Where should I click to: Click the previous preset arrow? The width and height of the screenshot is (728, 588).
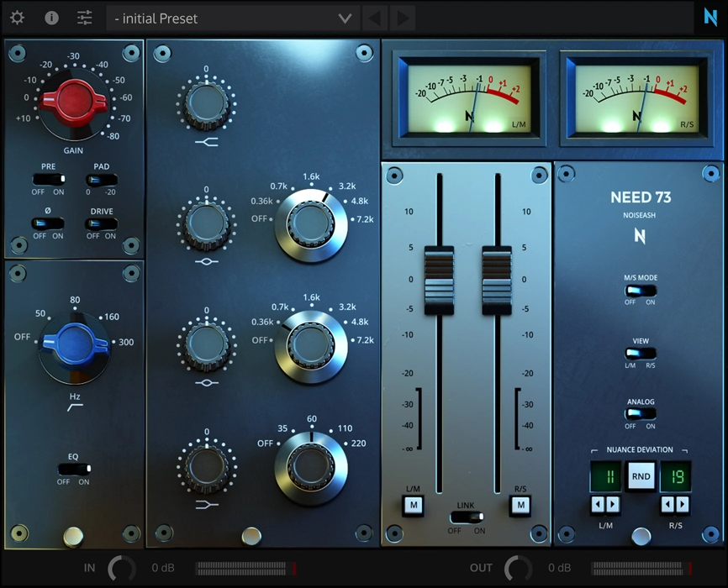[373, 18]
